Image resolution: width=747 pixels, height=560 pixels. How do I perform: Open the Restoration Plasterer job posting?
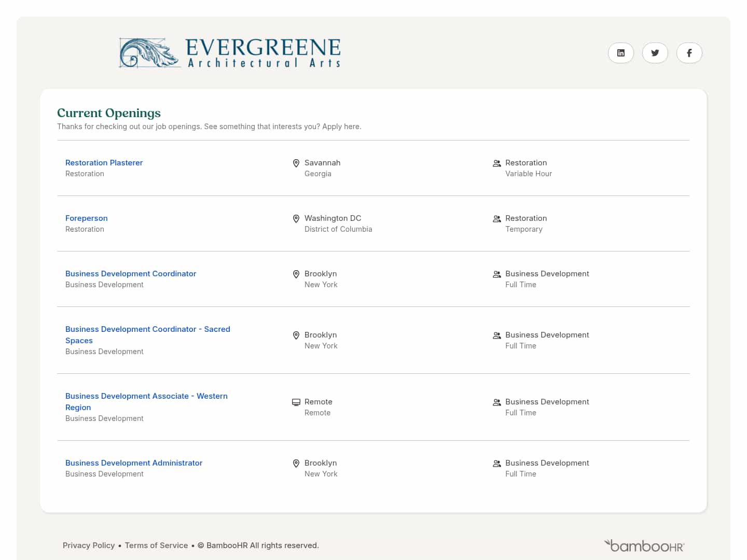[104, 162]
